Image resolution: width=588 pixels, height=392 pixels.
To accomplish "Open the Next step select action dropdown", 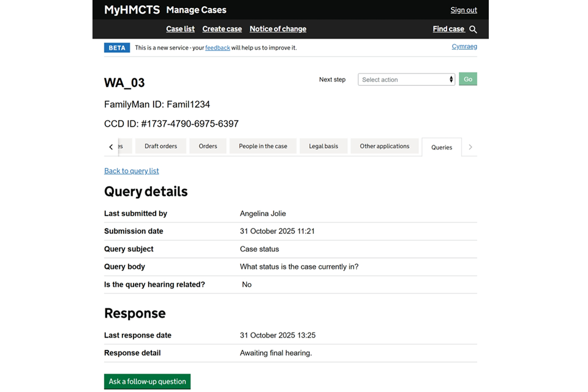I will tap(406, 80).
